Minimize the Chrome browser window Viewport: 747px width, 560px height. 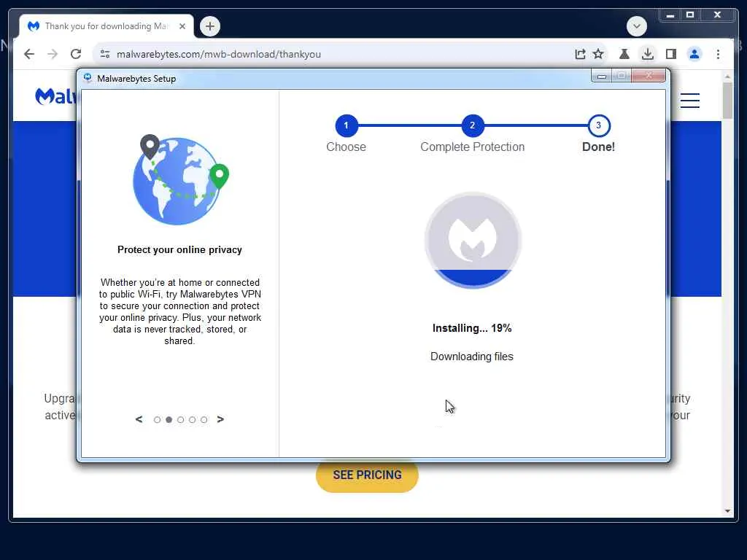[x=670, y=15]
